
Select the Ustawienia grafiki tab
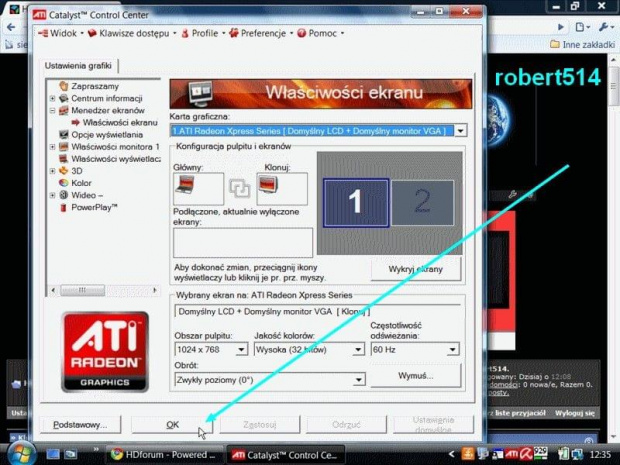(x=78, y=66)
